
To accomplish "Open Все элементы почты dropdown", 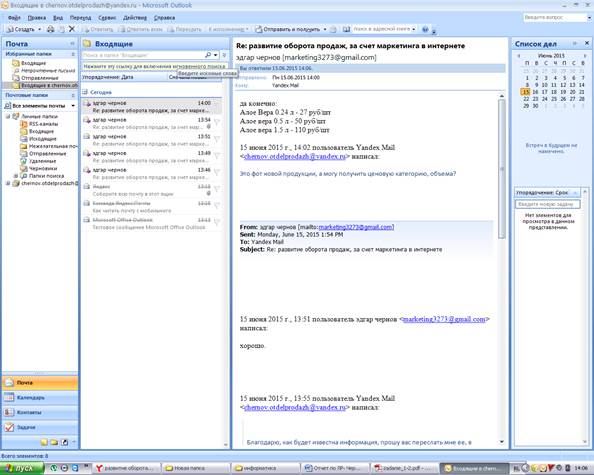I will (73, 106).
